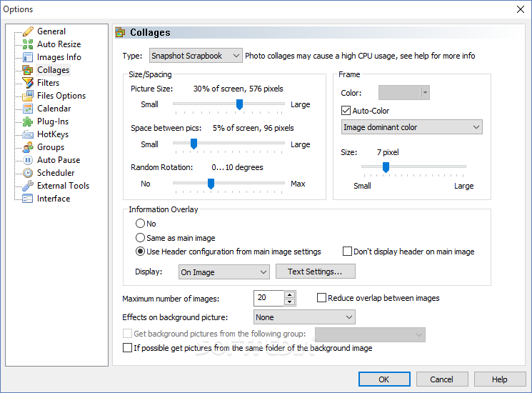Click the Auto Pause icon
Image resolution: width=532 pixels, height=393 pixels.
click(x=28, y=160)
